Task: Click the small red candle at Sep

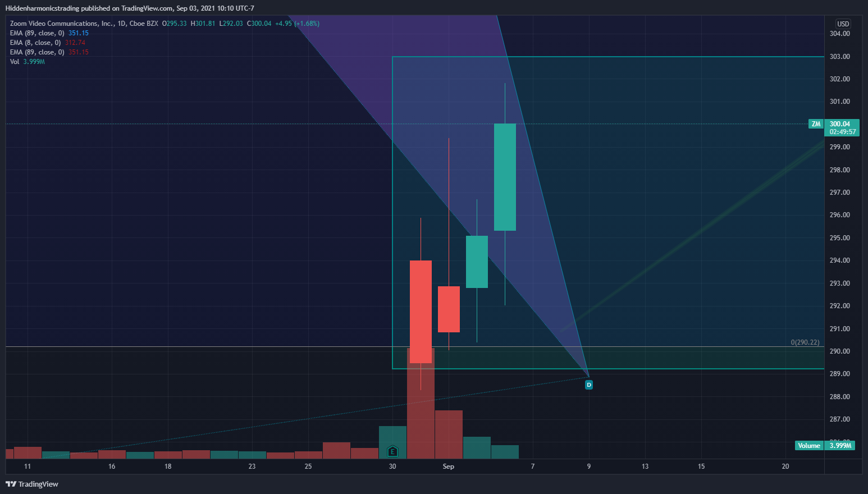Action: tap(449, 309)
